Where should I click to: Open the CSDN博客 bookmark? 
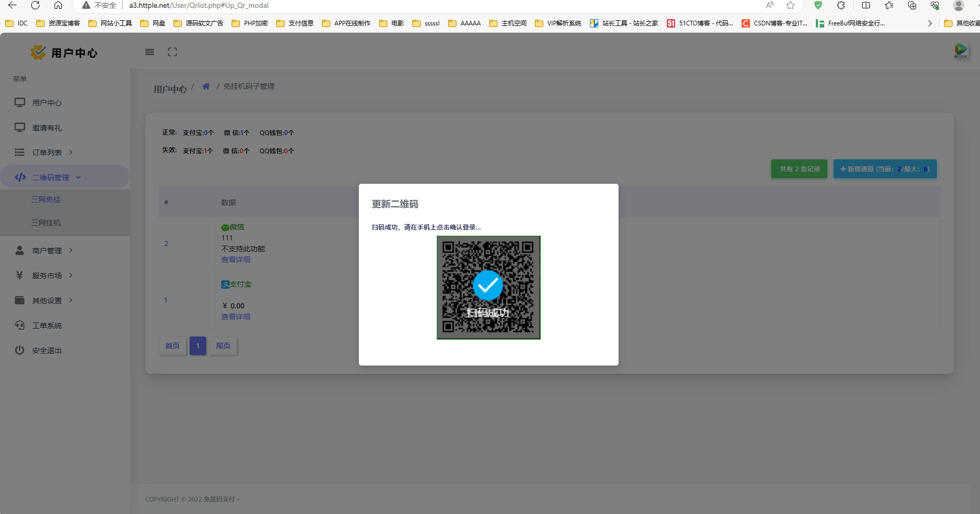click(x=774, y=23)
